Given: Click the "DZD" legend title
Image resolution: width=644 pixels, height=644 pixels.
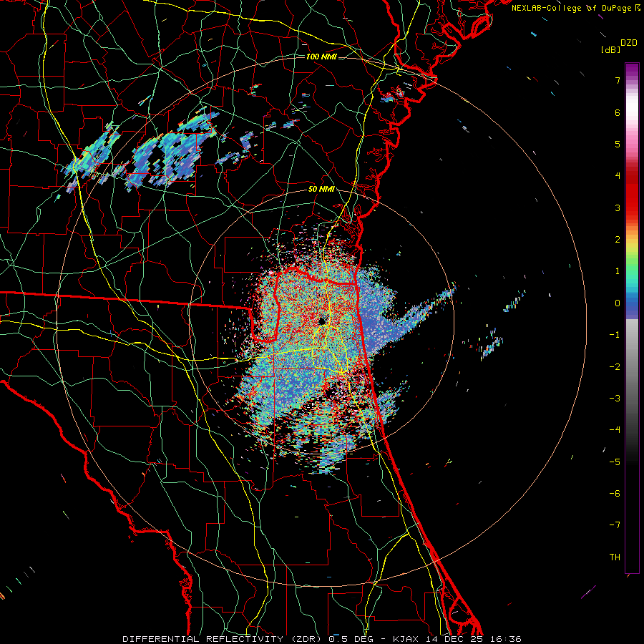Looking at the screenshot, I should (629, 43).
